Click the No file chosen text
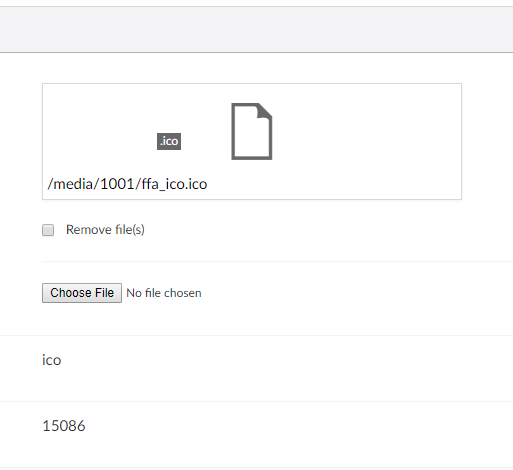513x470 pixels. (164, 293)
